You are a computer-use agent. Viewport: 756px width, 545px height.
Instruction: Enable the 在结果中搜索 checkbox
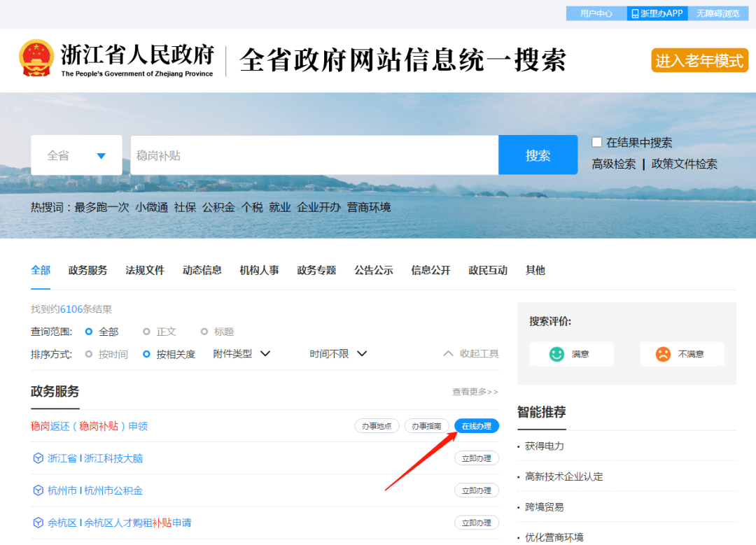pos(596,142)
